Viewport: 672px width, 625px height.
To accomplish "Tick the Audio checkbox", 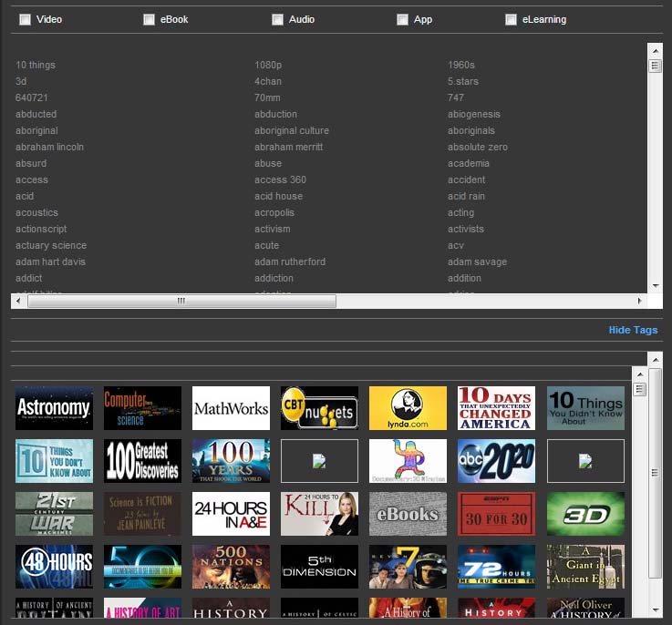I will [277, 20].
